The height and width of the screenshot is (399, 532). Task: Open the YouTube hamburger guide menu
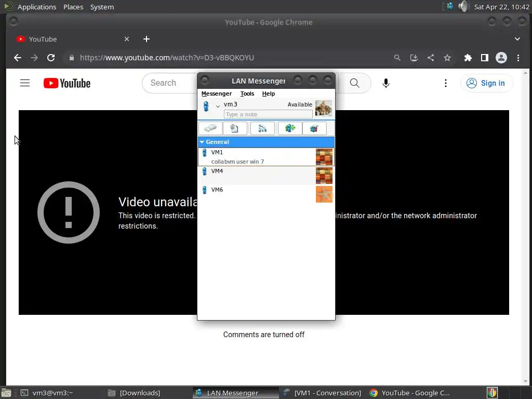pos(25,83)
